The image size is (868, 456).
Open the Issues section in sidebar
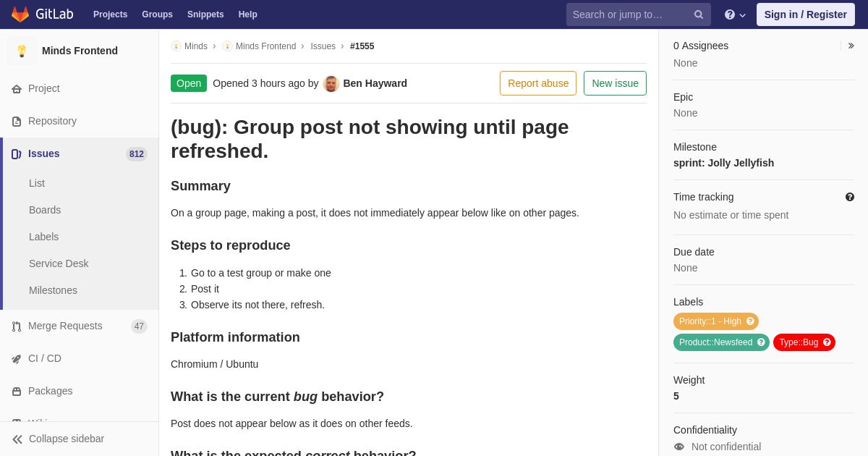[x=80, y=153]
